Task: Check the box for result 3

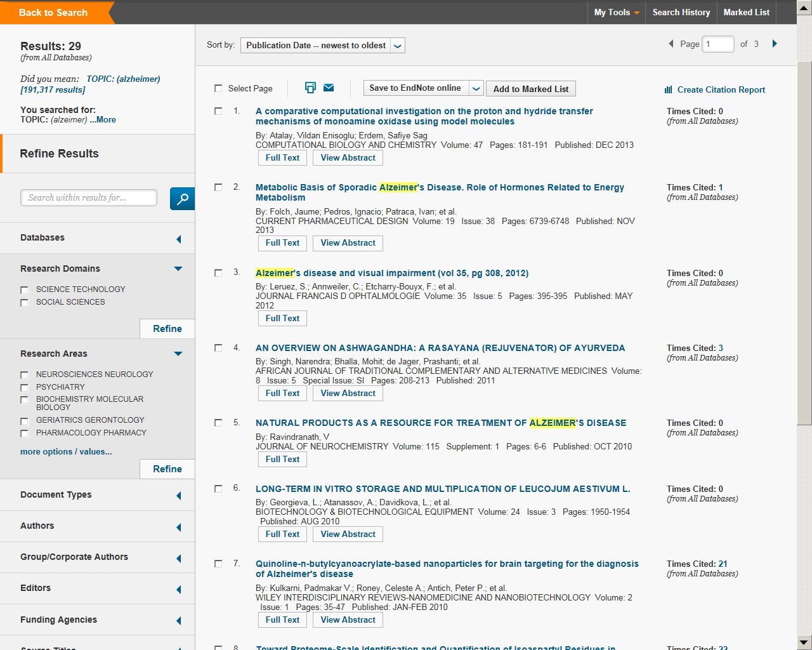Action: [218, 273]
